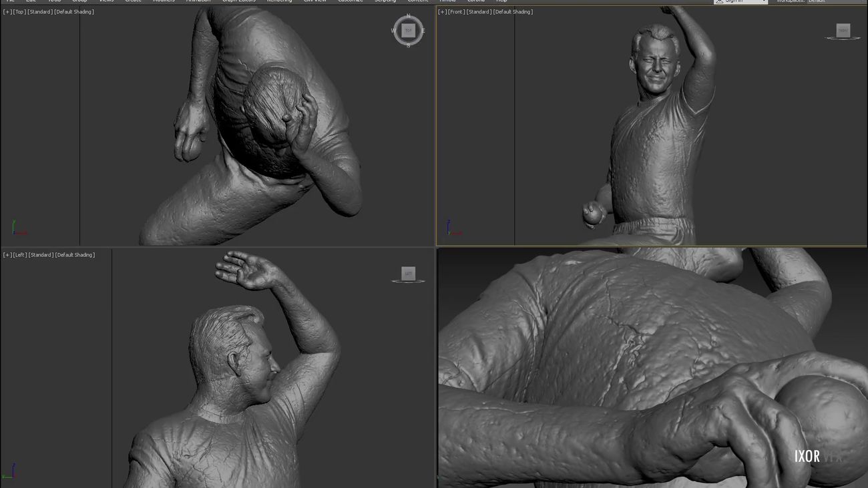This screenshot has width=868, height=488.
Task: Open the [+] general menu in the Top viewport
Action: click(7, 12)
